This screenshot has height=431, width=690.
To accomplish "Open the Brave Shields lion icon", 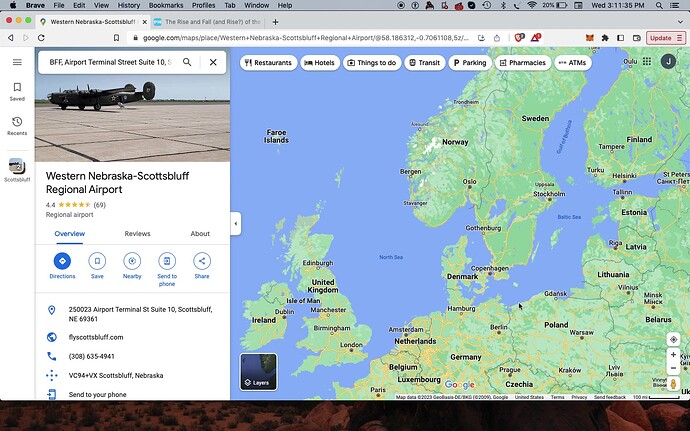I will [x=519, y=38].
